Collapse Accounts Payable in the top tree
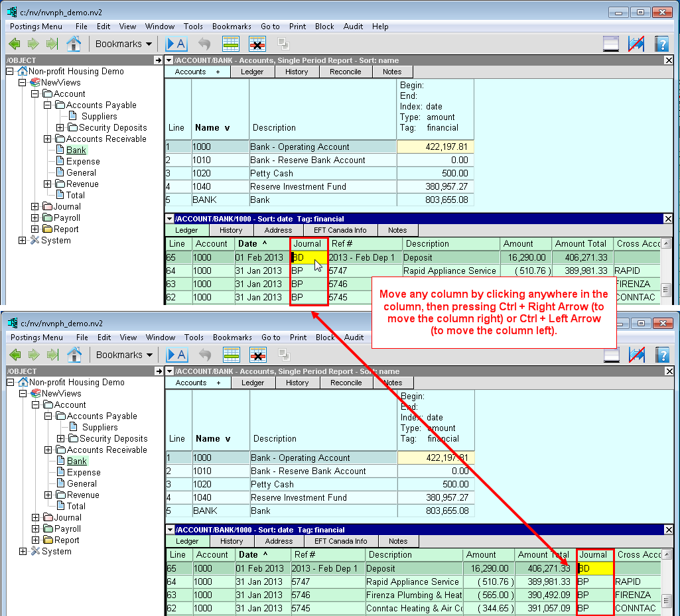Viewport: 680px width, 616px height. tap(47, 105)
